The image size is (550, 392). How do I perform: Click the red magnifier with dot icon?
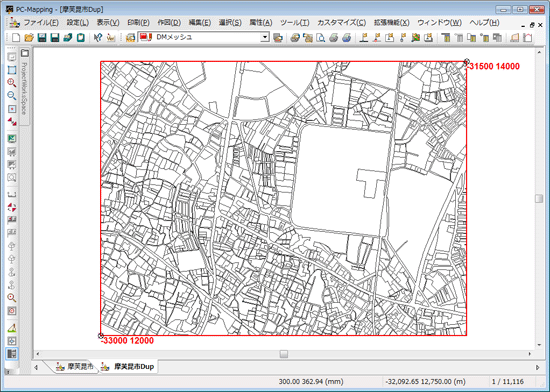pos(12,298)
